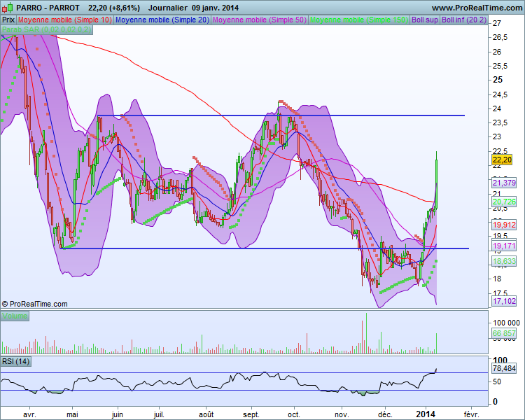Screen dimensions: 525x420
Task: Open Moyenne mobile (Simple 150) settings
Action: coord(359,20)
